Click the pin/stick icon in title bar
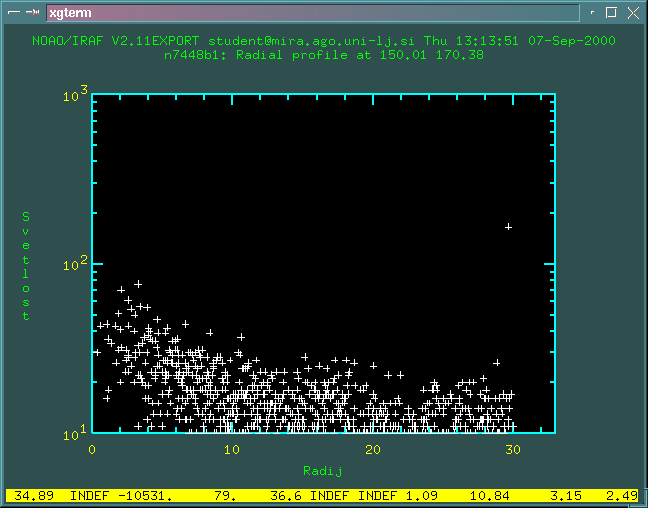Screen dimensions: 648x508 (32, 12)
